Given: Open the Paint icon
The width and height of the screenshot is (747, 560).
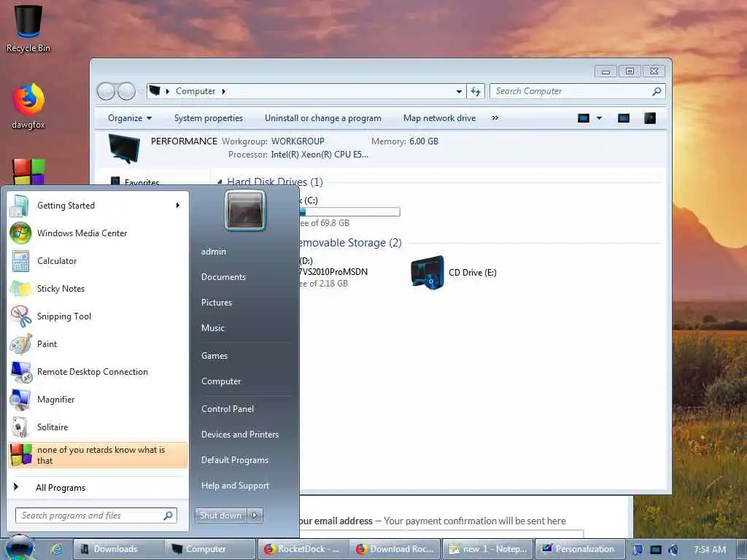Looking at the screenshot, I should (20, 344).
